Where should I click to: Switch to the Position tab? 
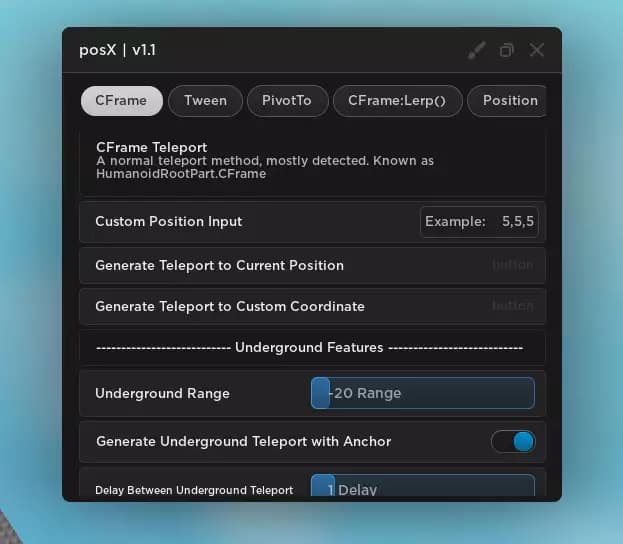pyautogui.click(x=509, y=100)
